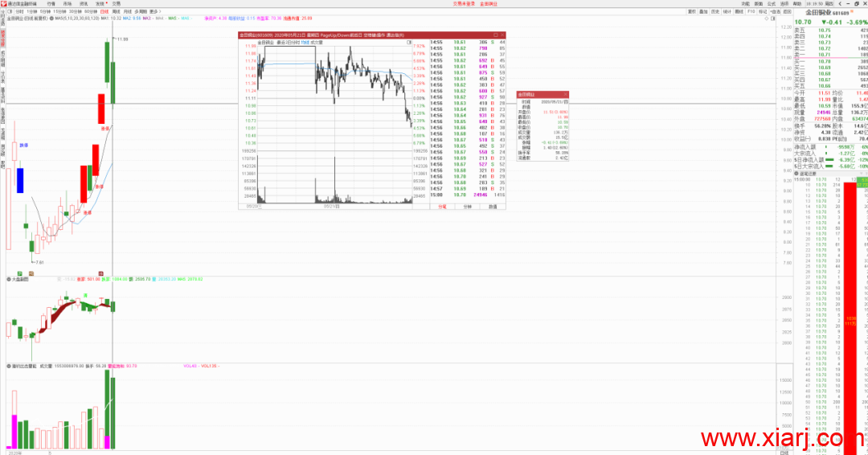
Task: Switch chart period to 60分钟
Action: coord(90,11)
